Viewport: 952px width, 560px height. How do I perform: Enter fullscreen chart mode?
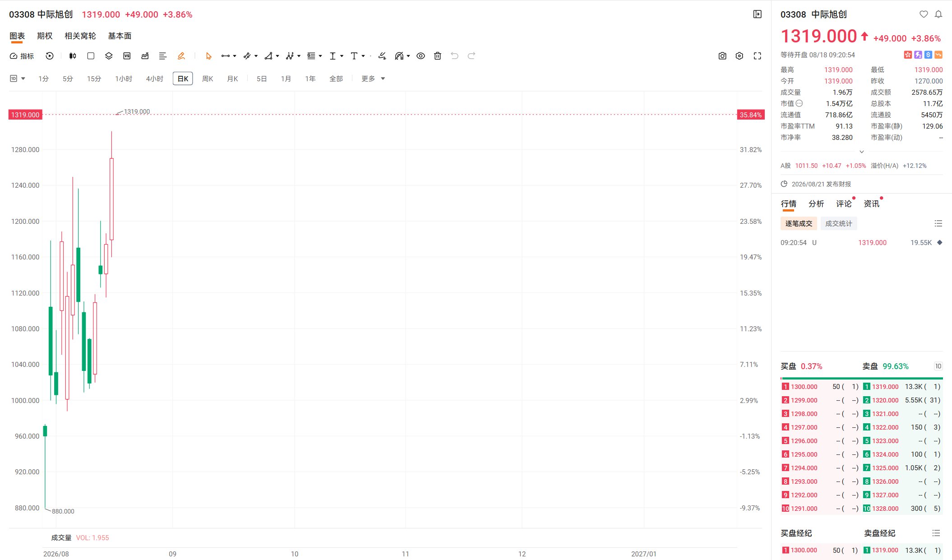(x=758, y=56)
